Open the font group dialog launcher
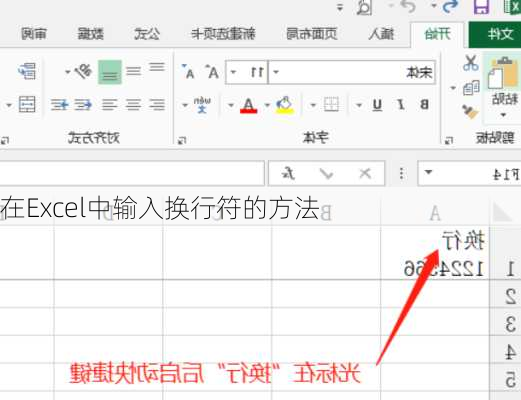The height and width of the screenshot is (400, 521). pyautogui.click(x=182, y=141)
